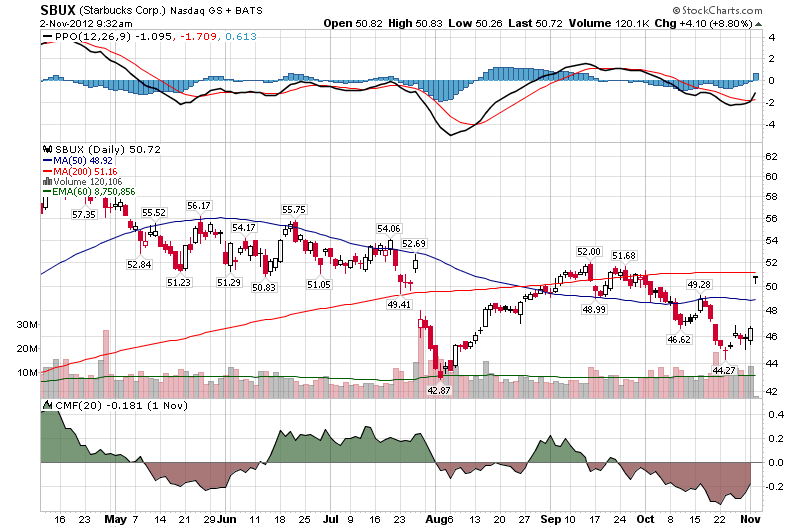This screenshot has width=800, height=528.
Task: Click the MA(200) 51.16 legend entry
Action: (80, 171)
